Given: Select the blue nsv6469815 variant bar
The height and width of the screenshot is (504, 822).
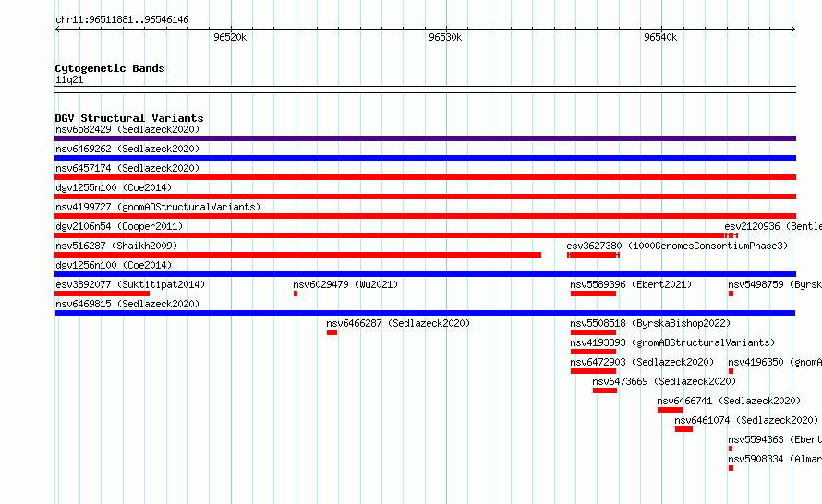Looking at the screenshot, I should click(425, 313).
